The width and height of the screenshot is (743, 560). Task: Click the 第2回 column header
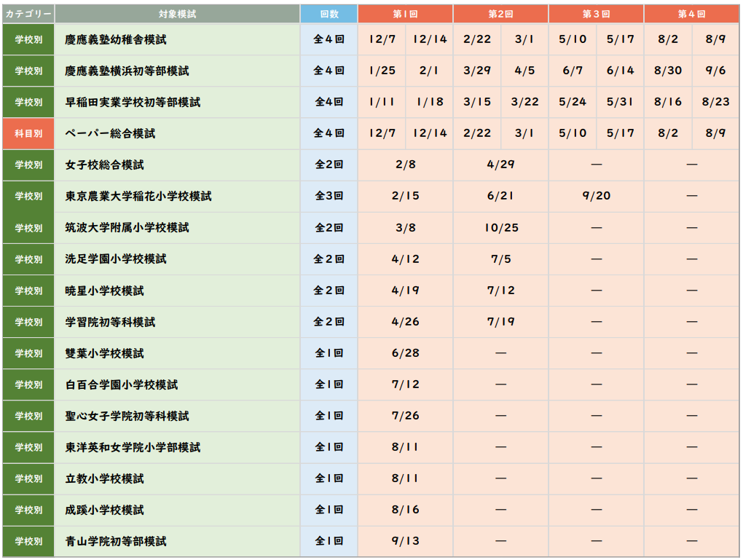pos(501,15)
